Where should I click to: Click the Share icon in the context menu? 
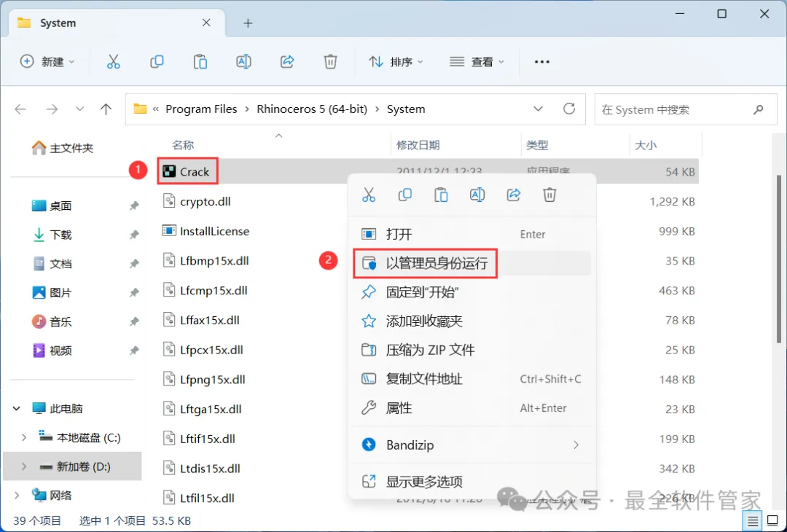pyautogui.click(x=514, y=195)
